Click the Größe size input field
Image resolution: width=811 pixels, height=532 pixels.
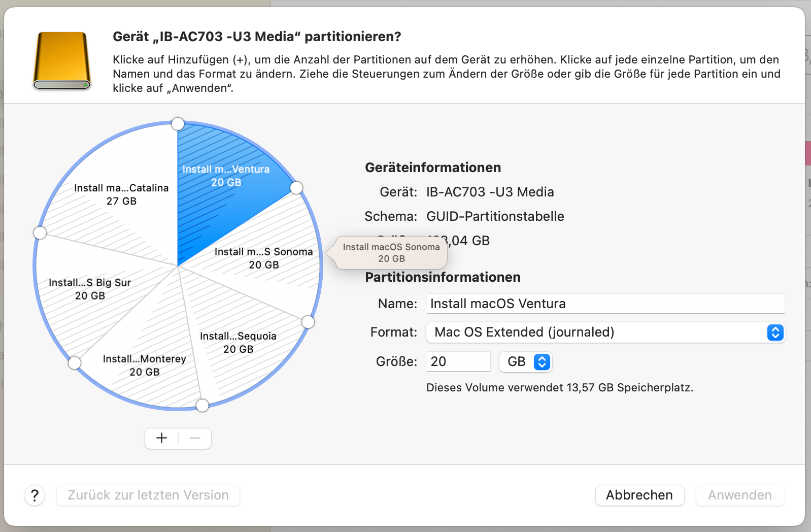[458, 362]
